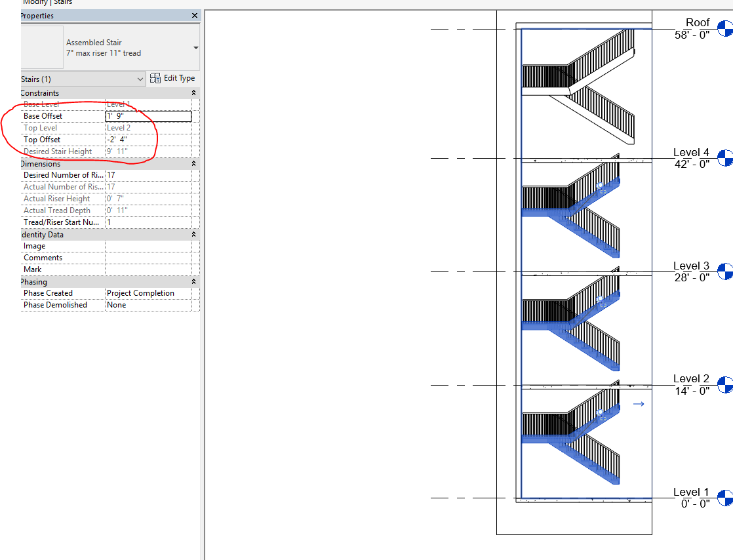This screenshot has height=560, width=733.
Task: Edit the Top Offset value
Action: coord(148,139)
